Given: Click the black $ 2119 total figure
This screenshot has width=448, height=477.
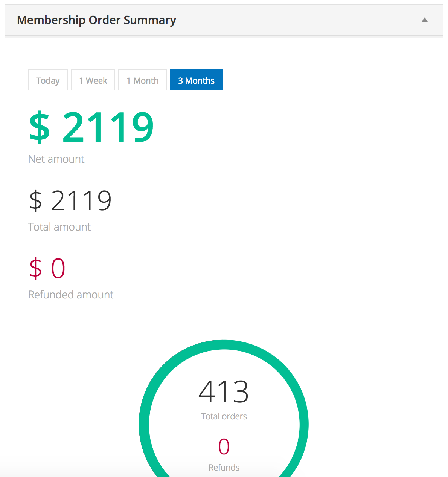Looking at the screenshot, I should coord(70,200).
